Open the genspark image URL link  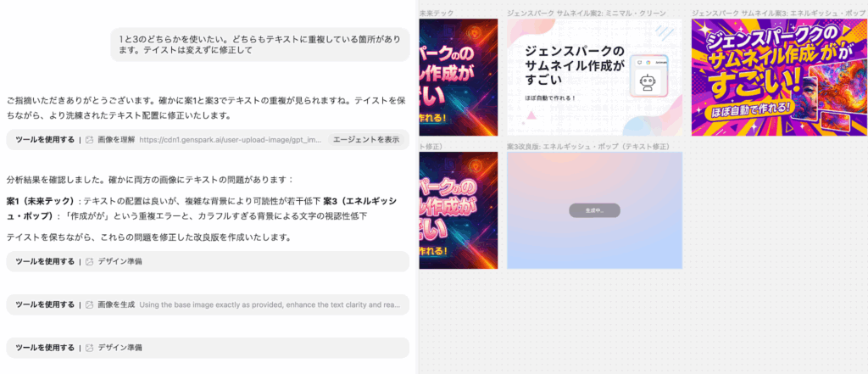pyautogui.click(x=231, y=140)
